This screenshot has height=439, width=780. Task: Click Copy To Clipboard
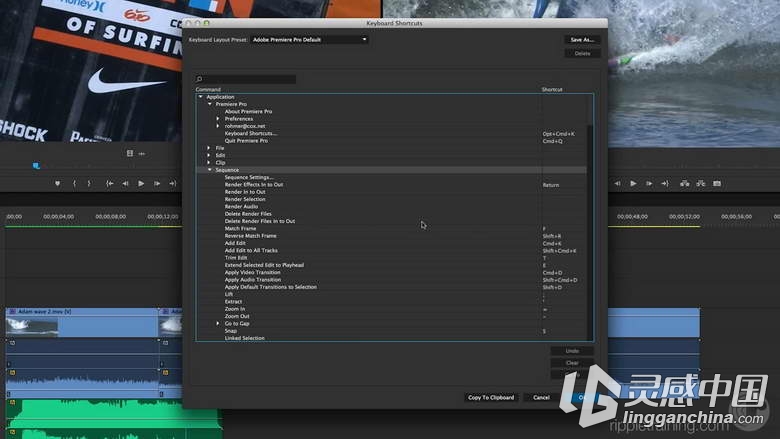coord(491,398)
